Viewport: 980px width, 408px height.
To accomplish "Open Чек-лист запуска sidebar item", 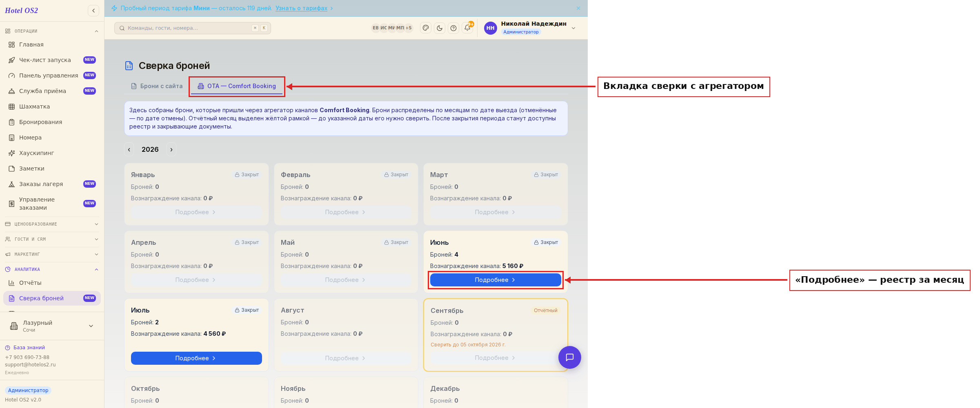I will click(52, 60).
